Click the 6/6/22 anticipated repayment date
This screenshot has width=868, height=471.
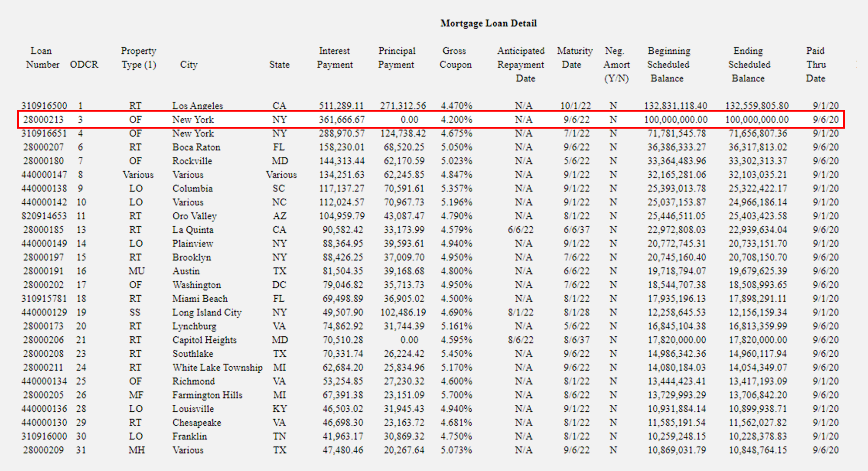click(x=520, y=230)
